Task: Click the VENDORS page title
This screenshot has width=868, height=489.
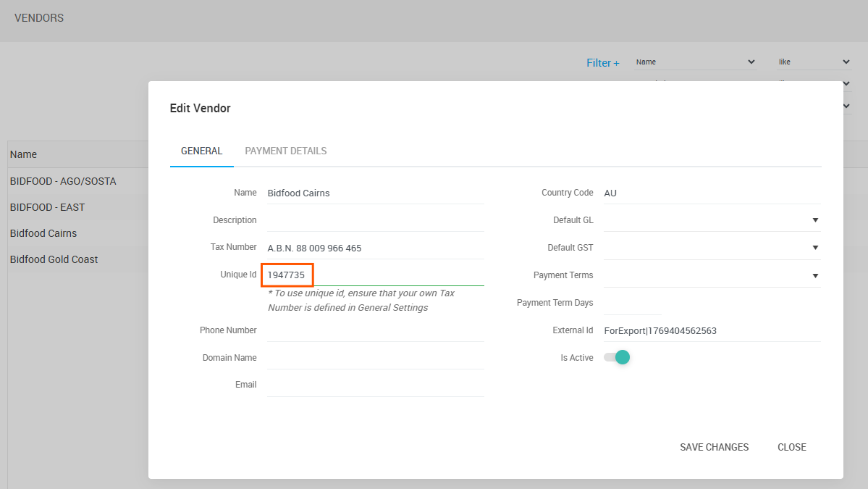Action: (x=39, y=17)
